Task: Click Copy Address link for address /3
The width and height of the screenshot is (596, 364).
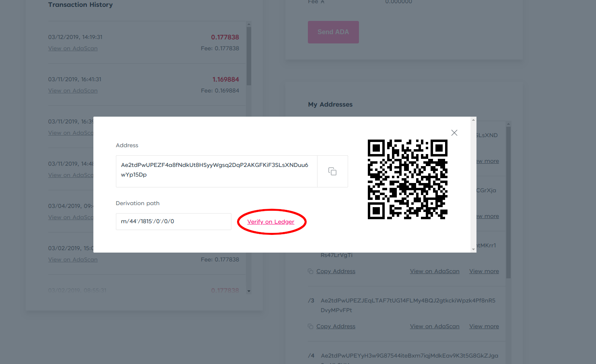Action: (336, 326)
